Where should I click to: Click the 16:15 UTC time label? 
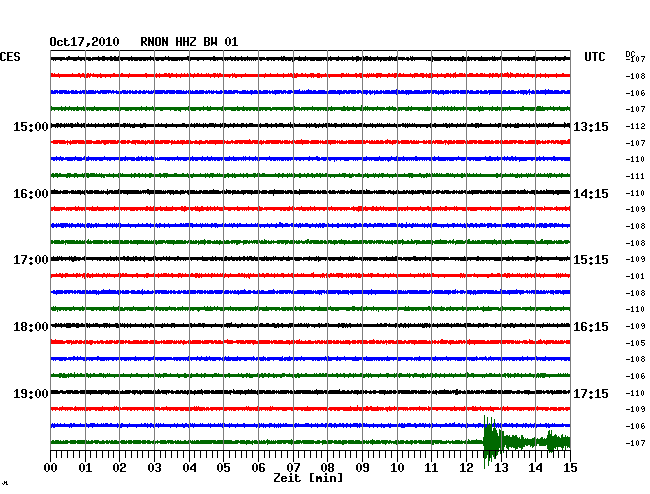[x=591, y=327]
